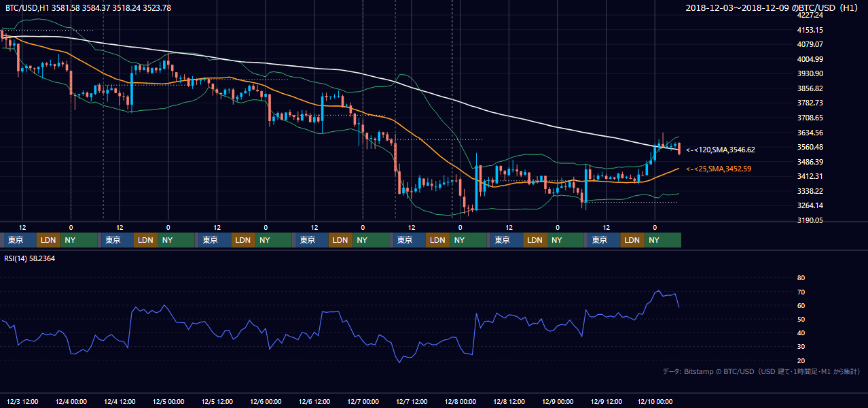The width and height of the screenshot is (868, 408).
Task: Click the 12/5 00:00 date label
Action: pos(168,401)
